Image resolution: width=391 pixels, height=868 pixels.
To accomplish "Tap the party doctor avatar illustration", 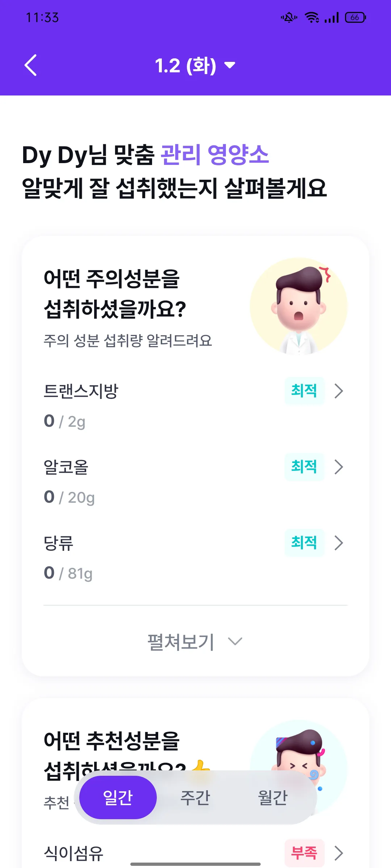I will tap(299, 759).
